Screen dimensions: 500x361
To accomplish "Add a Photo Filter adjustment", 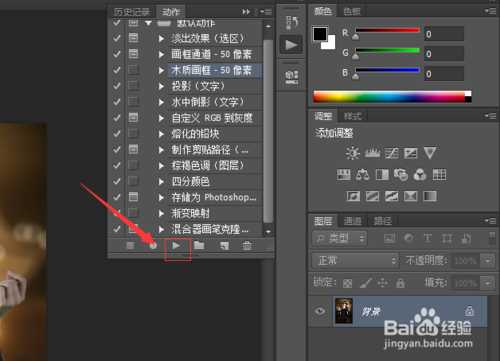I will pyautogui.click(x=401, y=174).
